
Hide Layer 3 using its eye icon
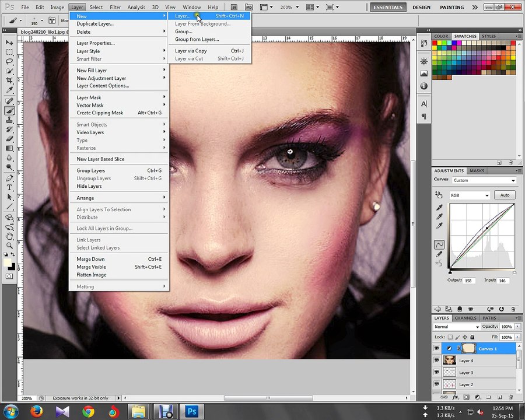(x=436, y=372)
